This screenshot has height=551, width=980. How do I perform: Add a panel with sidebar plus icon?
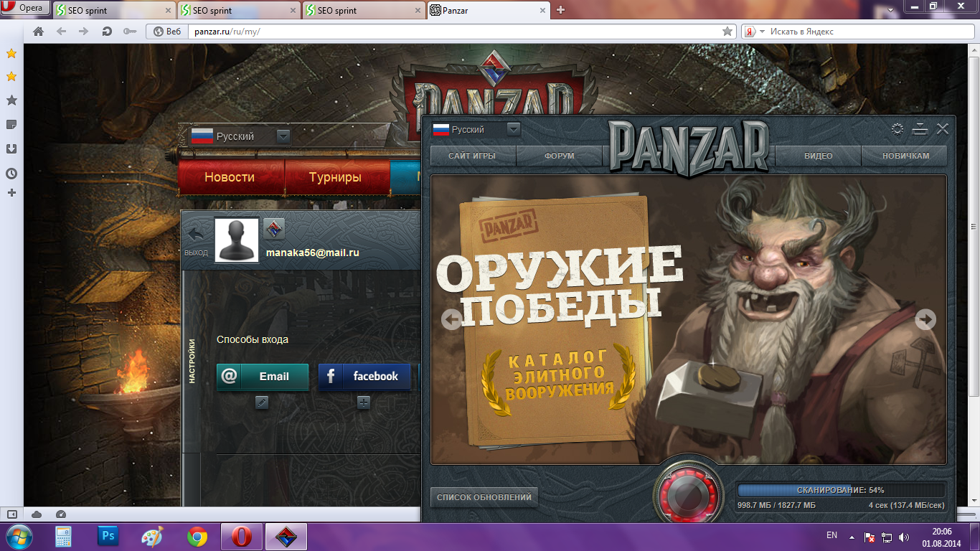[11, 192]
